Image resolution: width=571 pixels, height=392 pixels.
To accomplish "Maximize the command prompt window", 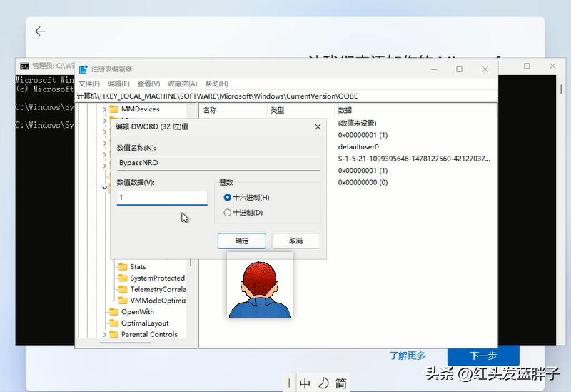I will tap(527, 66).
